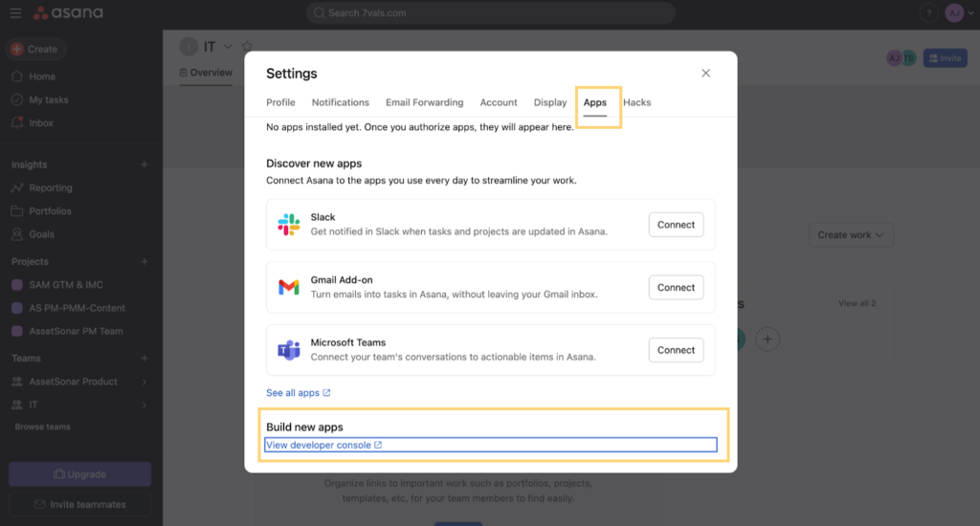Open the Create work dropdown

pos(851,235)
